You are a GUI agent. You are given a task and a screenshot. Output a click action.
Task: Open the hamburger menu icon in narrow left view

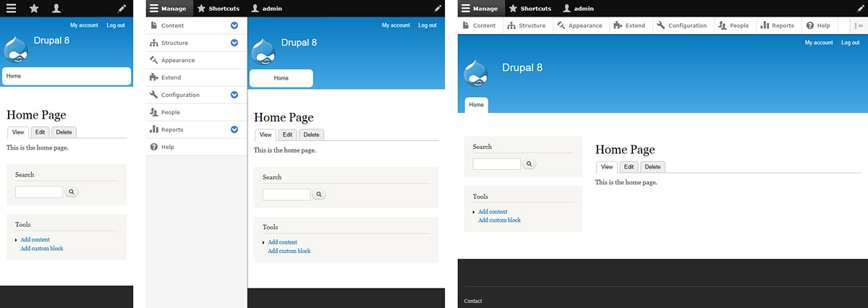click(x=11, y=9)
